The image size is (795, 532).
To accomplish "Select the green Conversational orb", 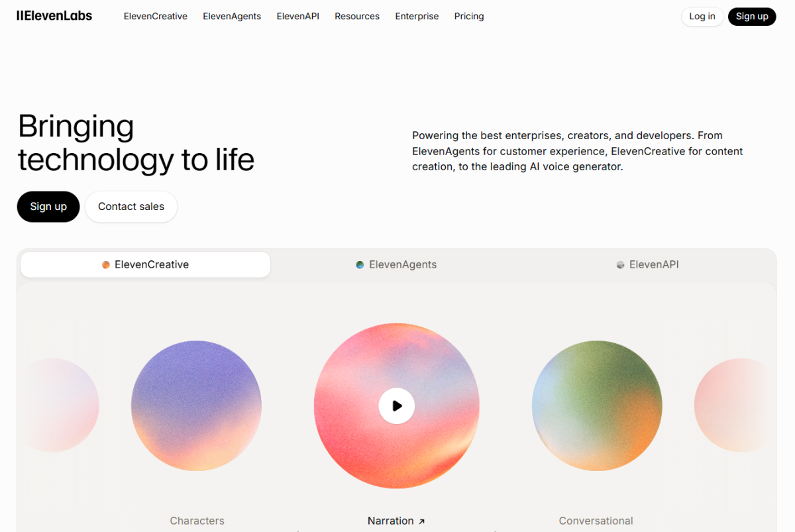I will (x=597, y=405).
